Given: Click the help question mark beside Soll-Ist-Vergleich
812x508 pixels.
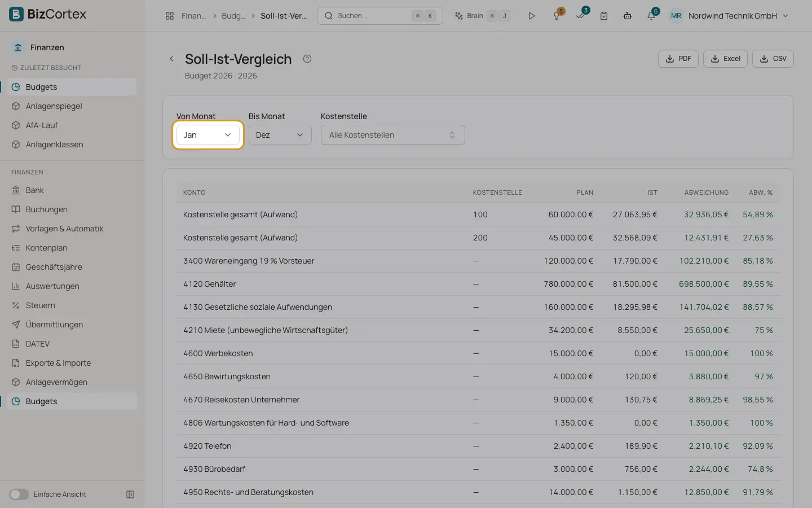Looking at the screenshot, I should point(307,59).
